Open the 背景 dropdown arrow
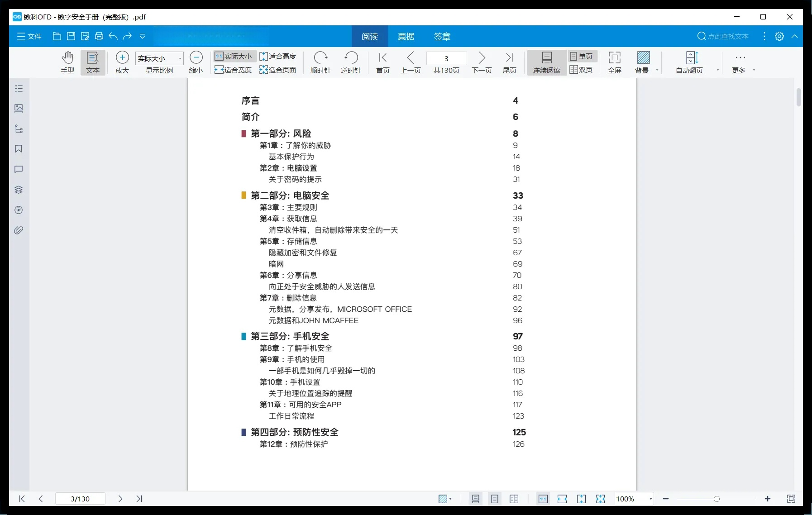The image size is (812, 515). point(657,70)
